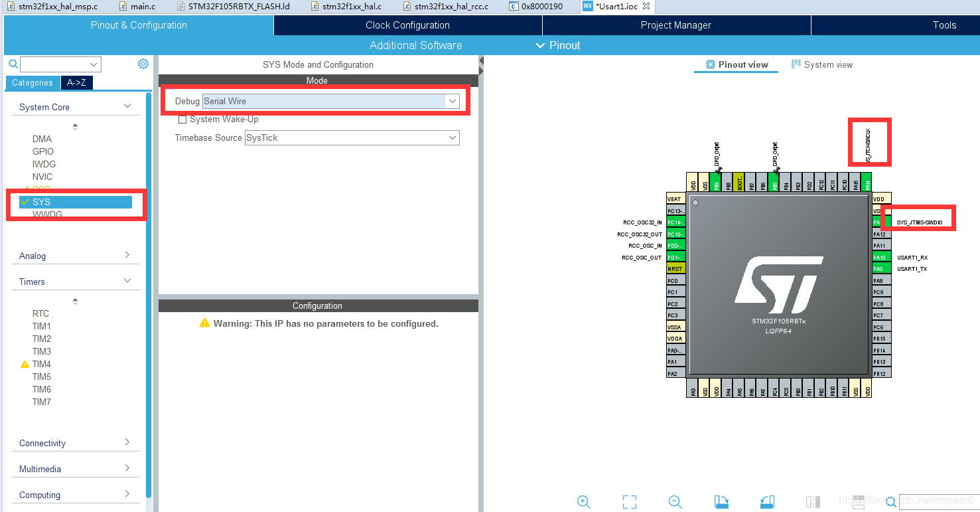Switch to the System view tab
Screen dimensions: 980x512
822,64
